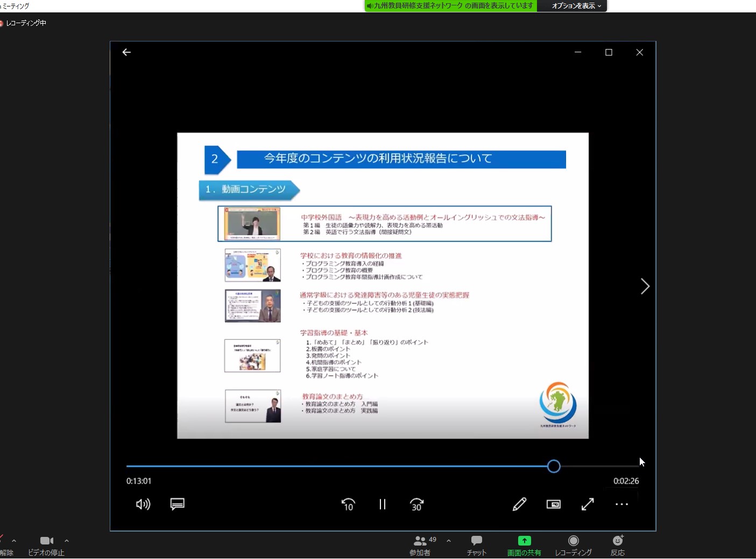
Task: Skip back 10 seconds
Action: [x=348, y=505]
